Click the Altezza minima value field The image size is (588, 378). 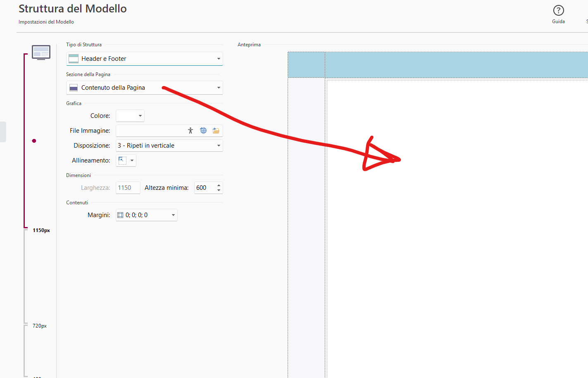coord(205,188)
